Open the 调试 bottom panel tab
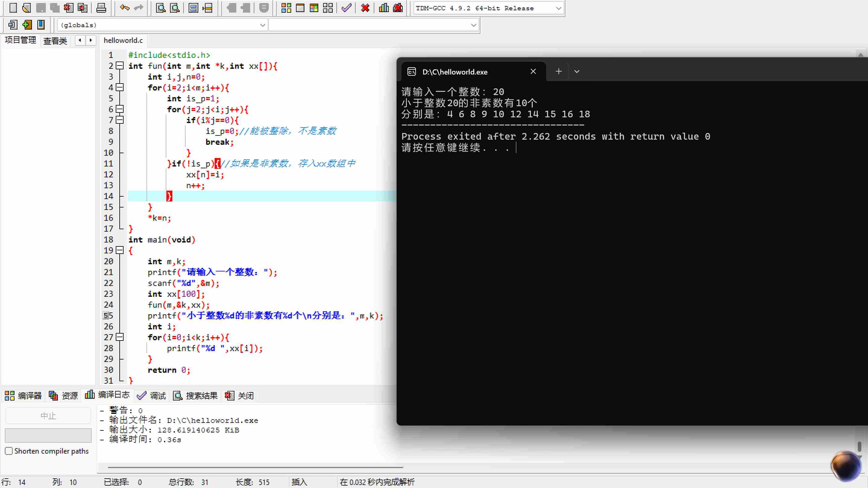This screenshot has height=488, width=868. point(152,396)
